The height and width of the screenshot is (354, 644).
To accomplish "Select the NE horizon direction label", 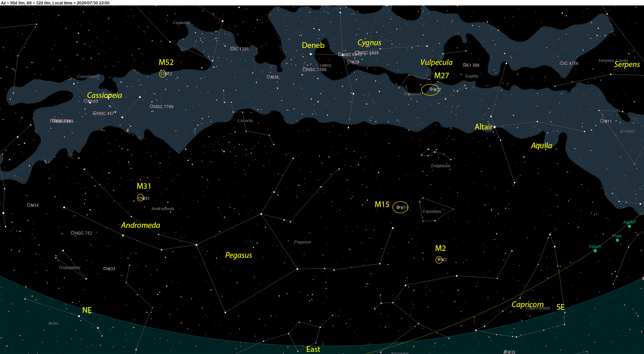I will click(x=87, y=310).
